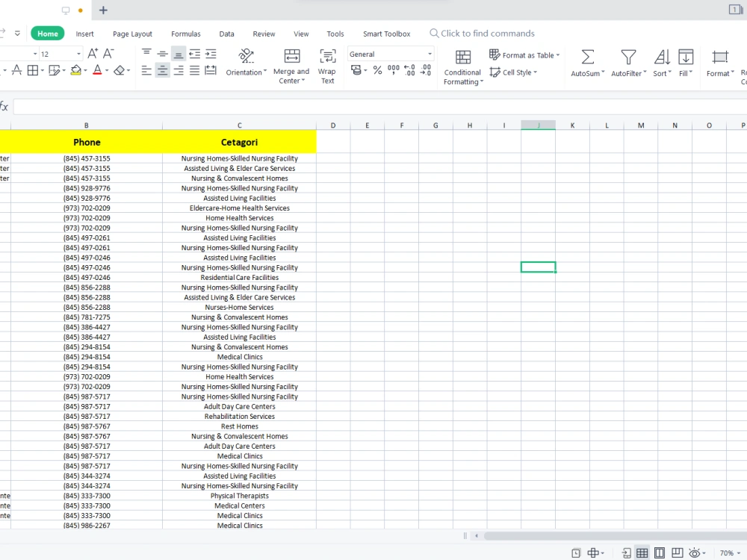Open the Tools tab

pos(335,34)
